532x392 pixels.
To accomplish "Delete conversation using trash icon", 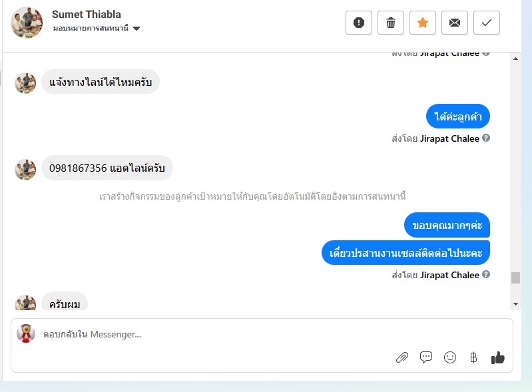I will 391,23.
